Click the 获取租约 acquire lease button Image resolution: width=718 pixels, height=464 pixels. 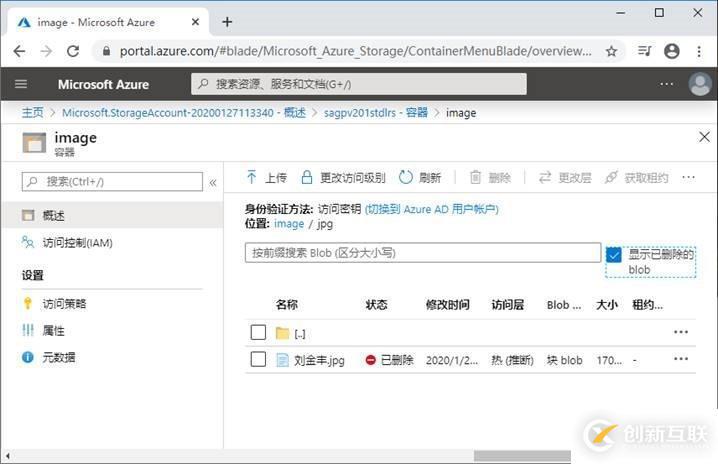636,177
